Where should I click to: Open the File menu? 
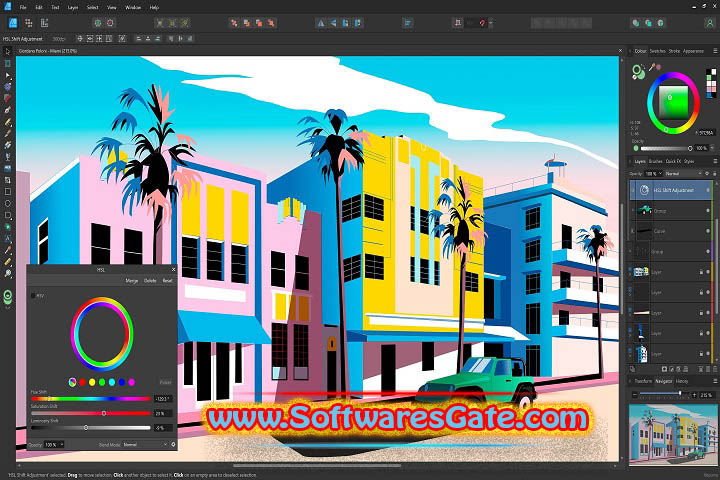point(22,7)
